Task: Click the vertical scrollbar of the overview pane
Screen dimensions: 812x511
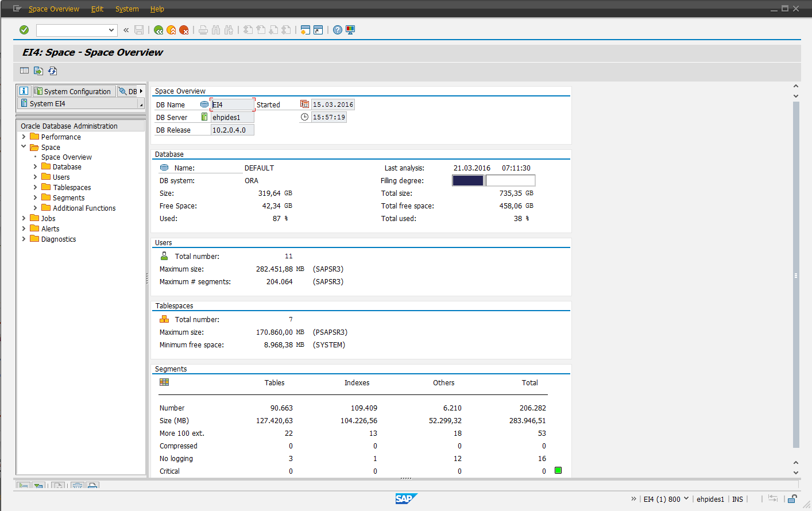Action: 796,274
